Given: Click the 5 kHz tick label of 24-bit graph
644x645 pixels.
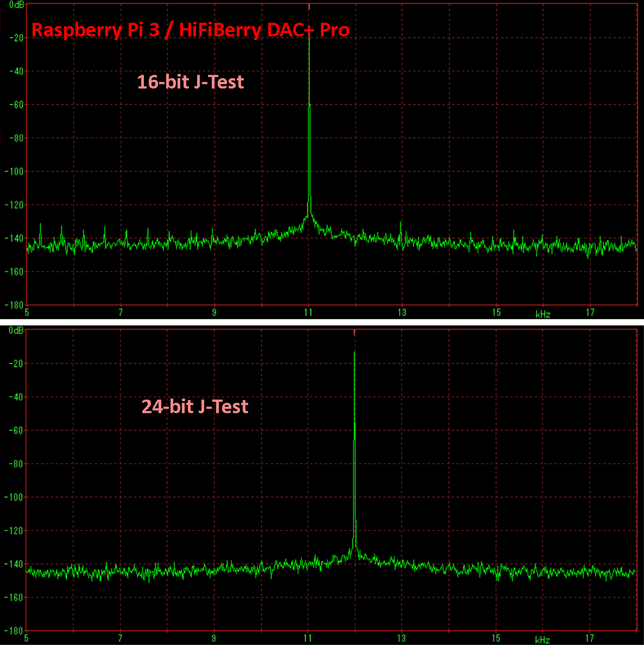Looking at the screenshot, I should (27, 638).
